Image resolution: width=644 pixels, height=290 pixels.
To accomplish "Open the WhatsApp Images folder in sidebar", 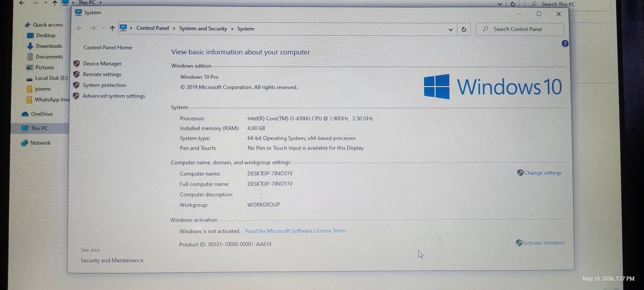I will [x=52, y=100].
